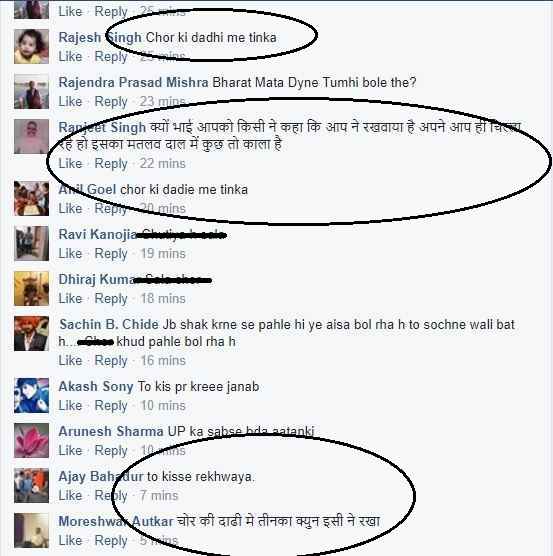Click the 7 mins timestamp under Ajay Bahadur

(x=159, y=496)
